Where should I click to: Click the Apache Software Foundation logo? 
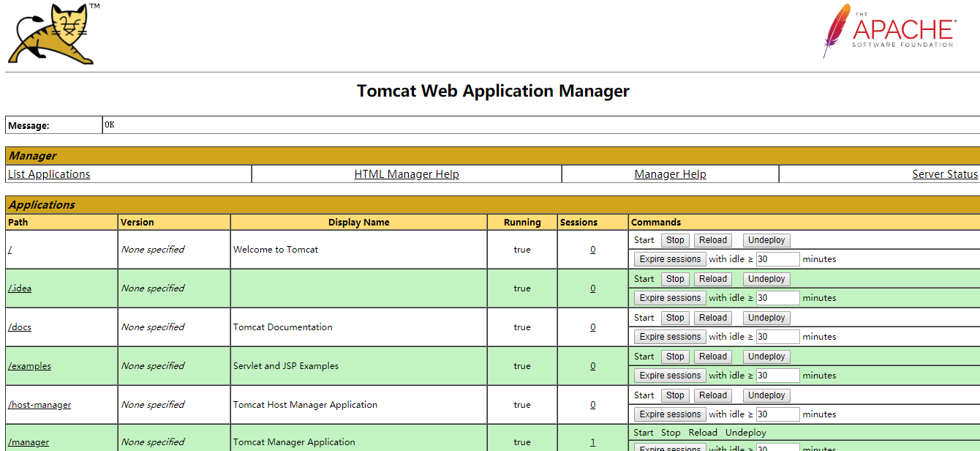click(x=889, y=31)
